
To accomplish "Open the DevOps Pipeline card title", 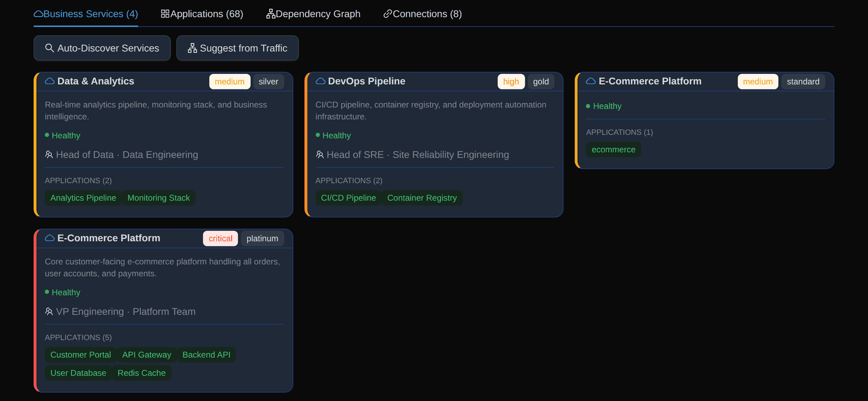I will 367,81.
